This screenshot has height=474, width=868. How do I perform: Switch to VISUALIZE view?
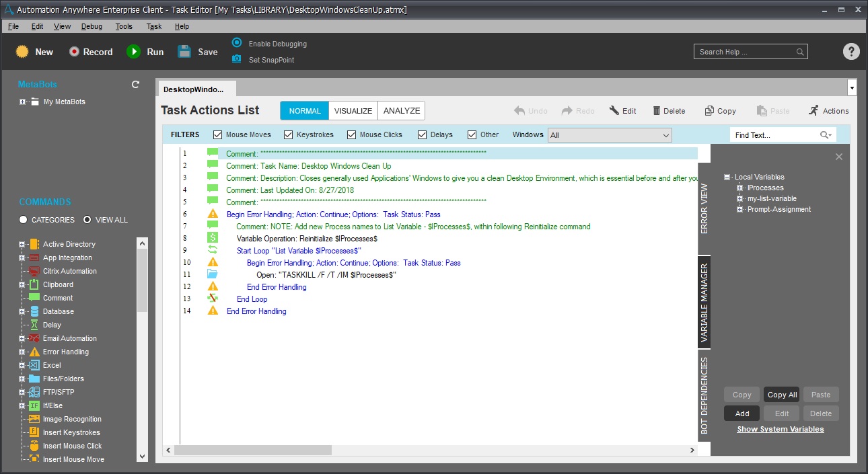(353, 111)
